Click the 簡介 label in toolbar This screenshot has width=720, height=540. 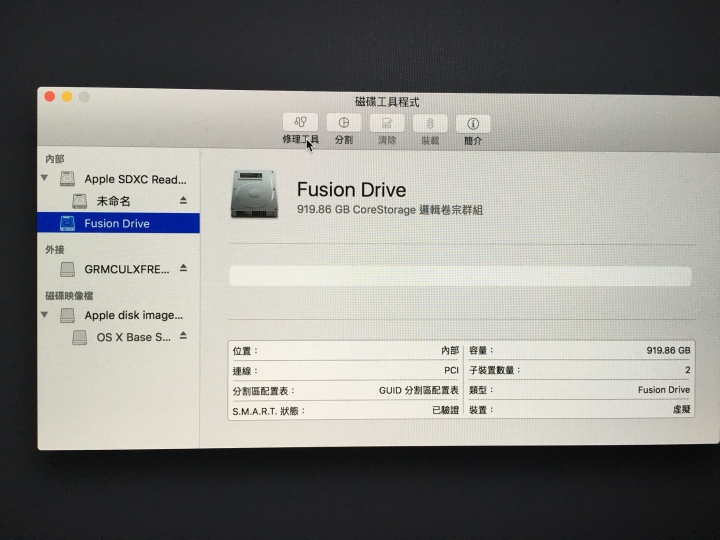473,141
